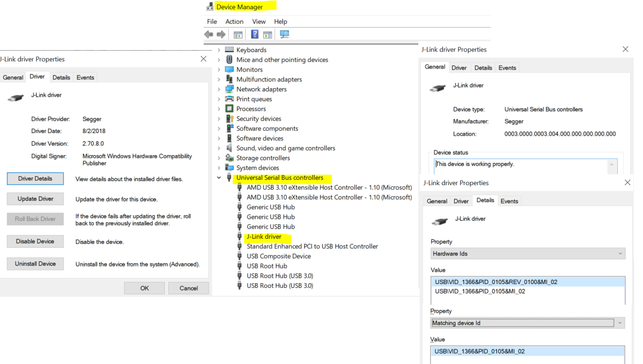Click the blue question mark Help icon
Screen dimensions: 643x364
pos(254,35)
